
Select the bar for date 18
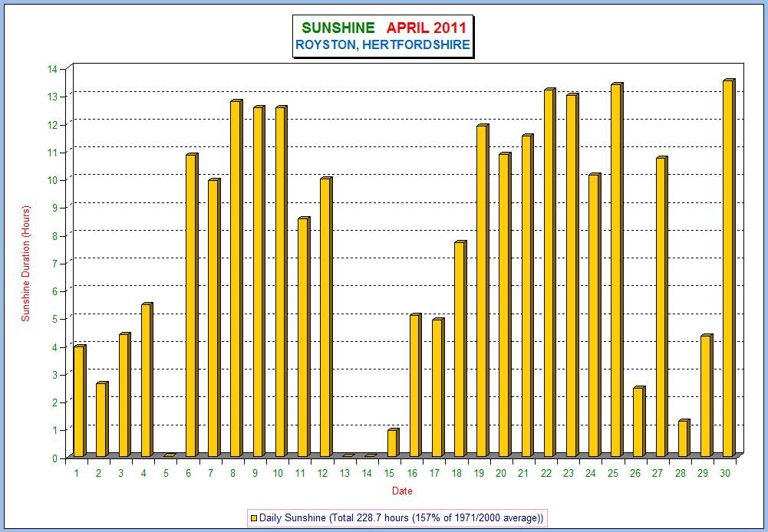coord(460,349)
